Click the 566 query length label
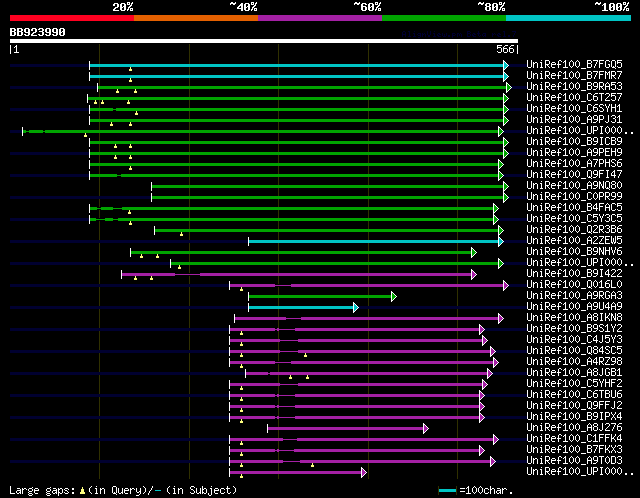Screen dimensions: 640x498 coord(505,49)
